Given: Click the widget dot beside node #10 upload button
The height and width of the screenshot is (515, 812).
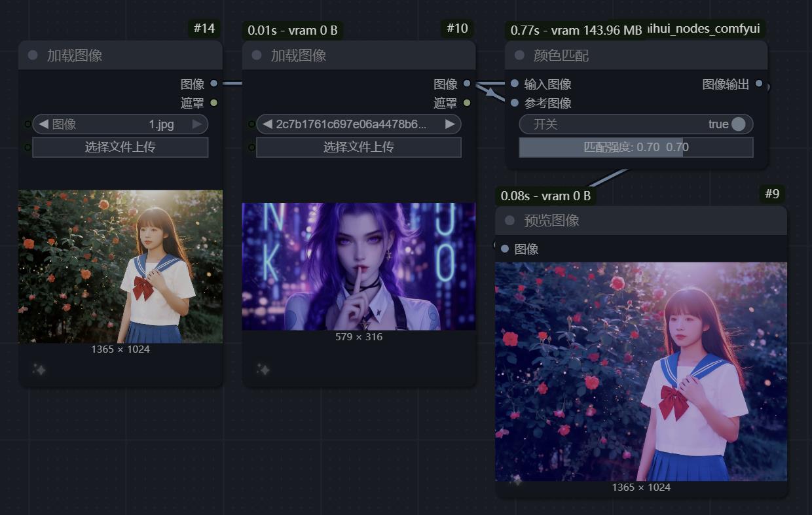Looking at the screenshot, I should pos(251,147).
